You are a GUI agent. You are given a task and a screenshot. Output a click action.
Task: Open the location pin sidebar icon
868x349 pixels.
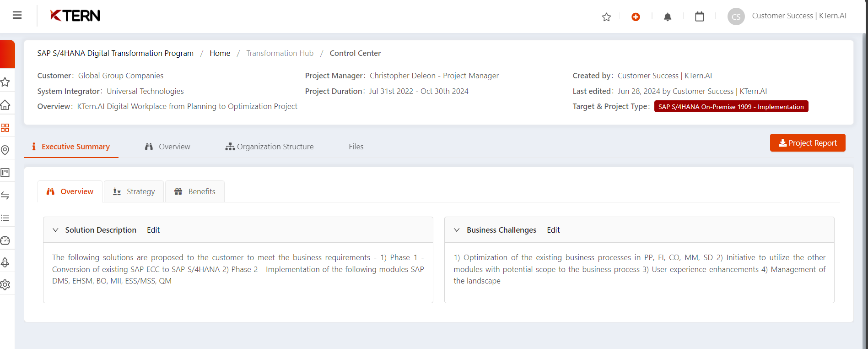tap(5, 150)
